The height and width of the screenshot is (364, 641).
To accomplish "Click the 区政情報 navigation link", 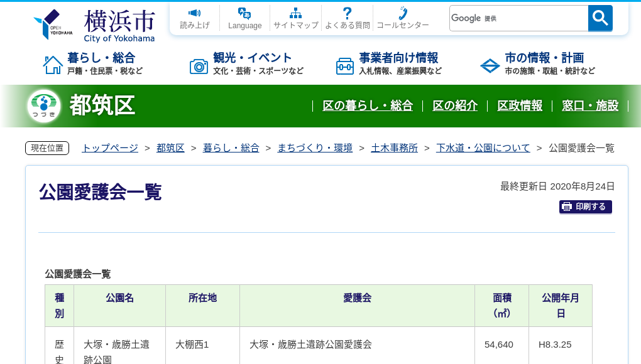I will pyautogui.click(x=520, y=106).
